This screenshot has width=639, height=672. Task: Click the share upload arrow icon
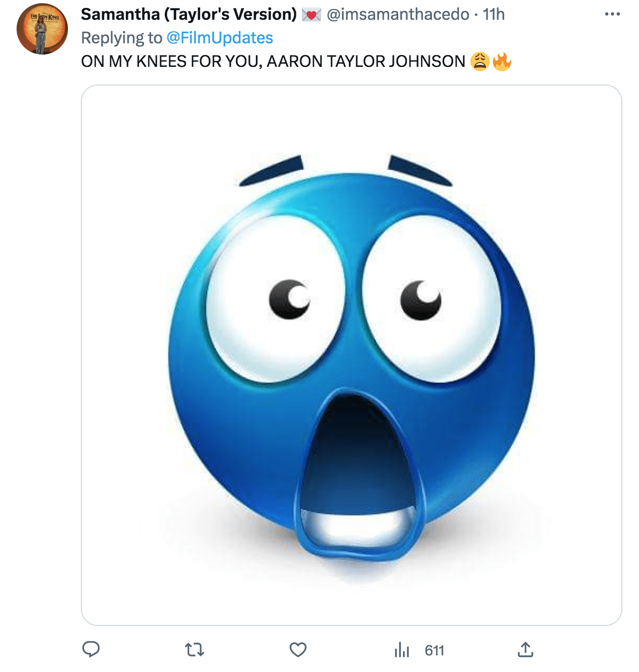526,650
